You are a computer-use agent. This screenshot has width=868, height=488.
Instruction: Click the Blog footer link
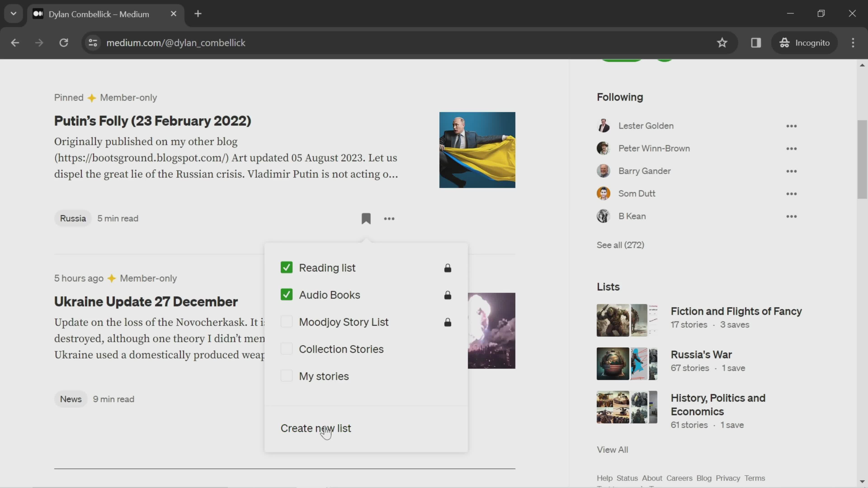point(704,478)
